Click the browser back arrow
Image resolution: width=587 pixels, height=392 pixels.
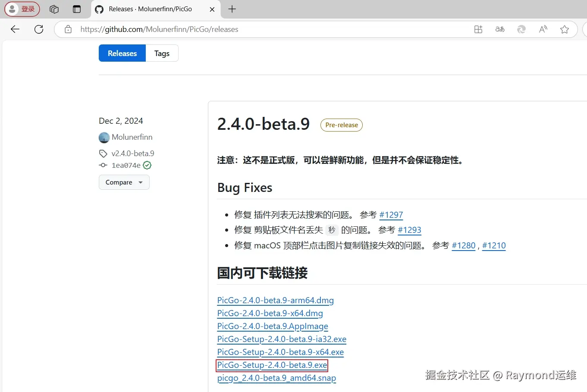15,29
